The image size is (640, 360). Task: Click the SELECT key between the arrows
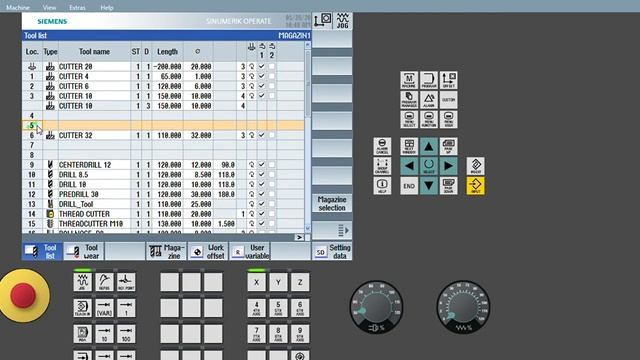[429, 166]
